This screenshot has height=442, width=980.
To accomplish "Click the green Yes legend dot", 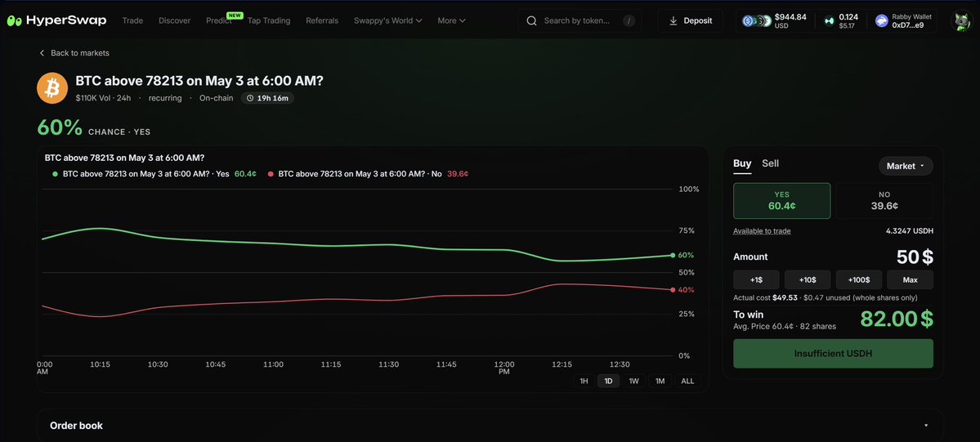I will pyautogui.click(x=55, y=174).
